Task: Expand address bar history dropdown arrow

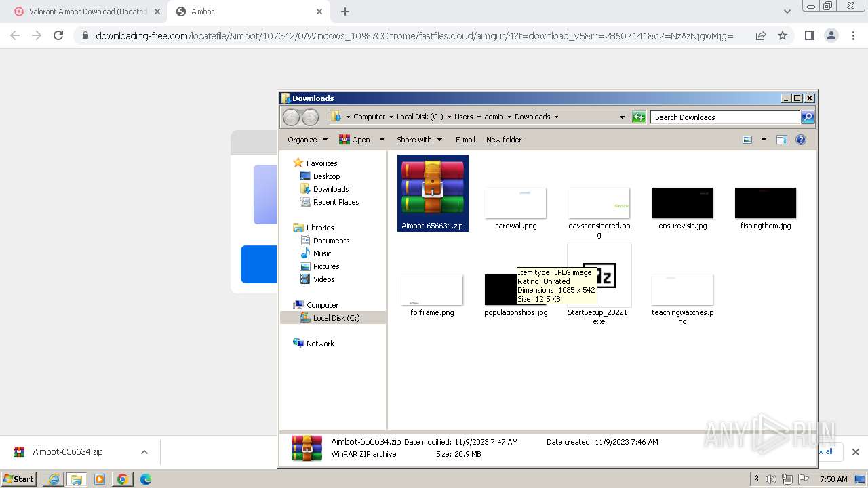Action: pyautogui.click(x=622, y=117)
